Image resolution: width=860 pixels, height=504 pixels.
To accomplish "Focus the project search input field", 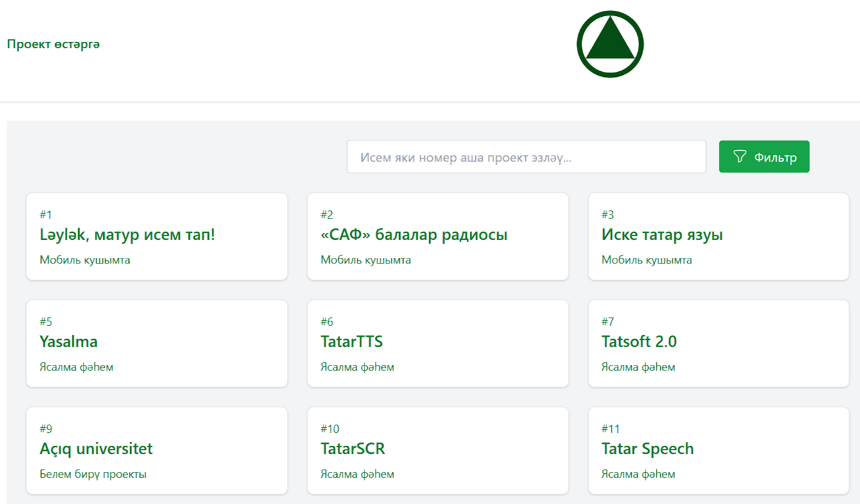I will pos(526,156).
